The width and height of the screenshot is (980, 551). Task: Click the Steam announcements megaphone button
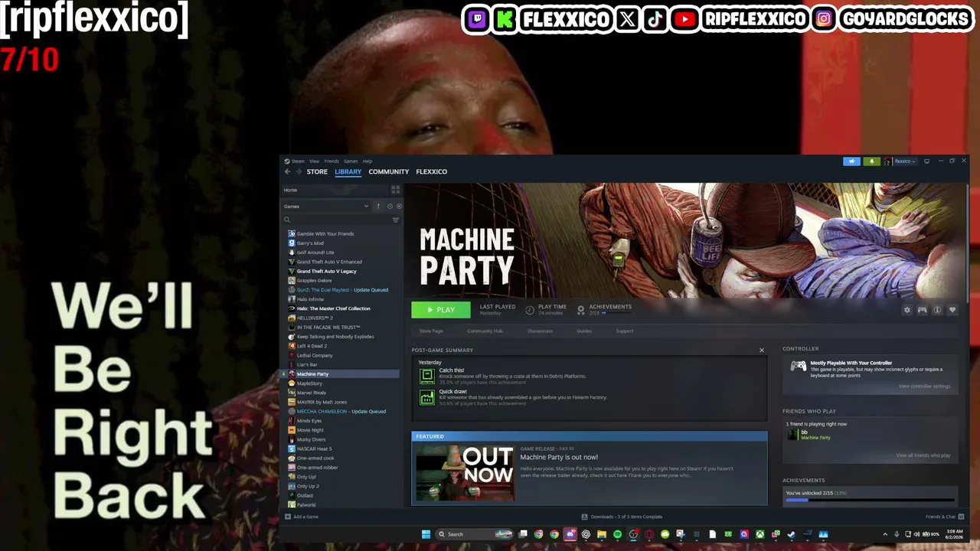851,161
